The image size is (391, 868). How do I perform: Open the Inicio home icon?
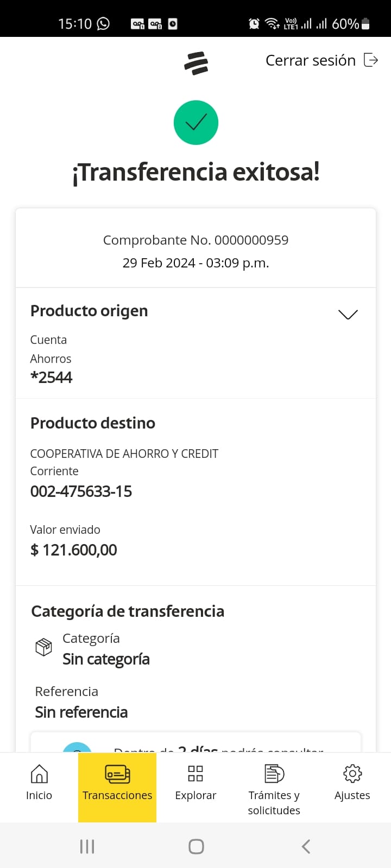pos(39,774)
